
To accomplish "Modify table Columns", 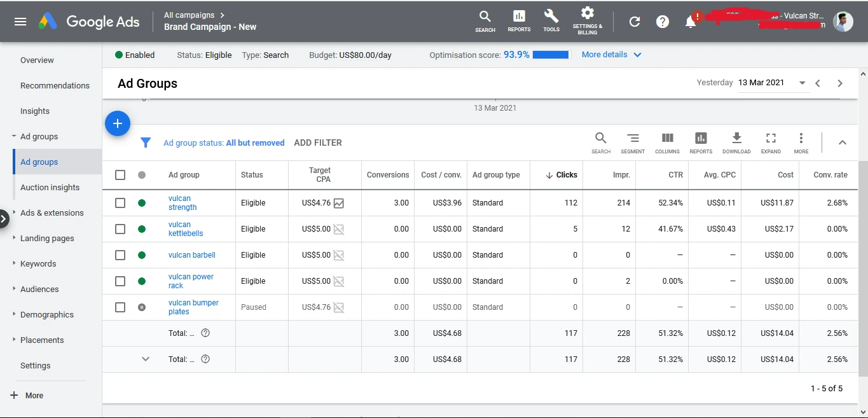I will click(667, 143).
